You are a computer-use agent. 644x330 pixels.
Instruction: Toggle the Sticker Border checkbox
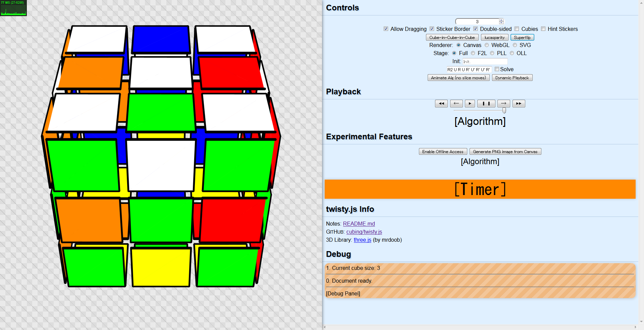point(432,29)
